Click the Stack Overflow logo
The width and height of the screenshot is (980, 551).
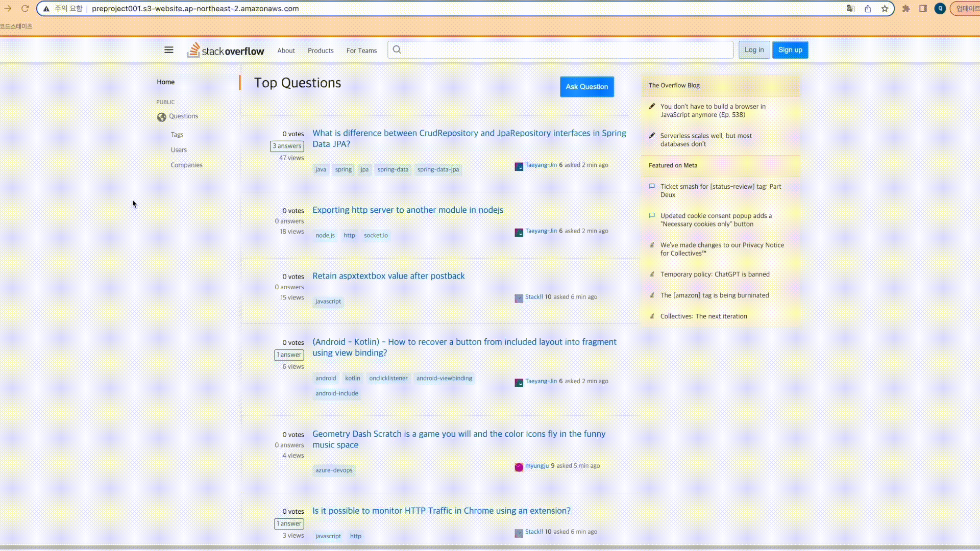point(226,50)
